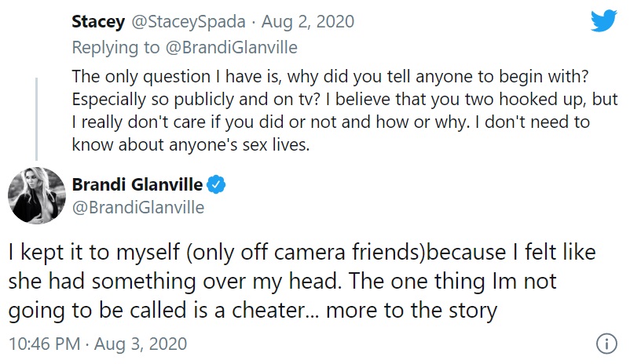Click the Brandi Glanville display name

(x=137, y=184)
